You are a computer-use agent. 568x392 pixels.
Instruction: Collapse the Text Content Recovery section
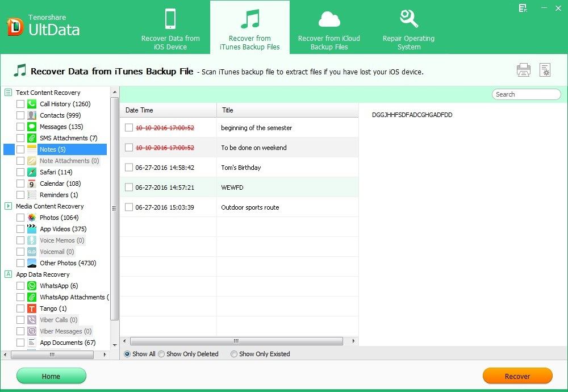(8, 92)
